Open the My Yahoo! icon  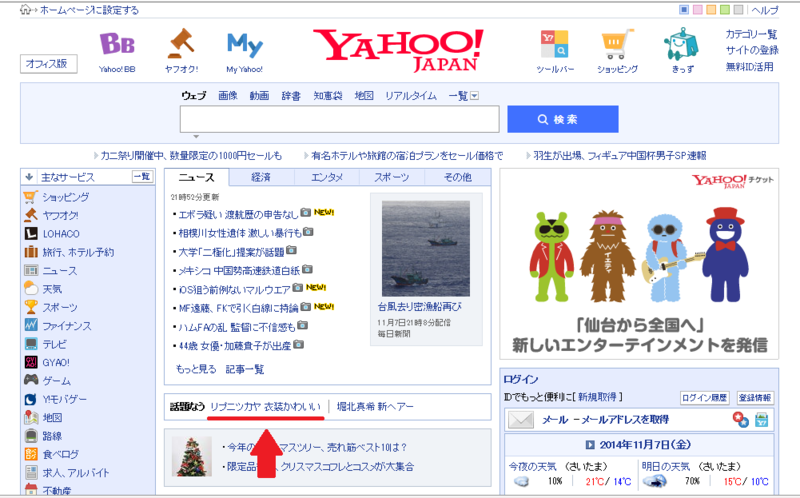[x=245, y=45]
